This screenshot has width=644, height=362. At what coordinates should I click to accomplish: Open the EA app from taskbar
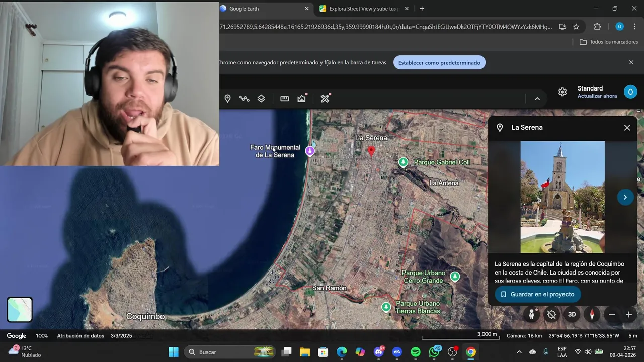point(397,352)
